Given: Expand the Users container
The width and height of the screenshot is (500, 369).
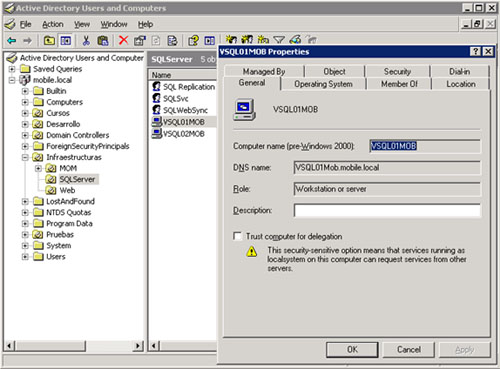Looking at the screenshot, I should click(25, 256).
